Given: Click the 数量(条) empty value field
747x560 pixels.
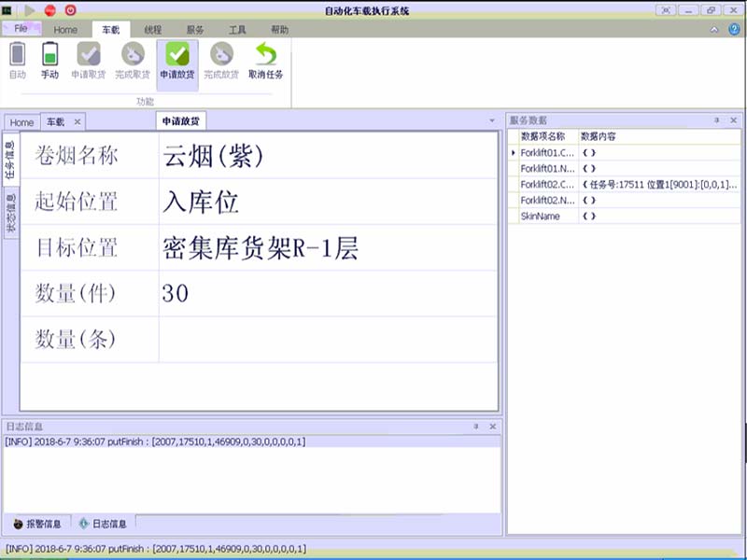Looking at the screenshot, I should point(327,339).
